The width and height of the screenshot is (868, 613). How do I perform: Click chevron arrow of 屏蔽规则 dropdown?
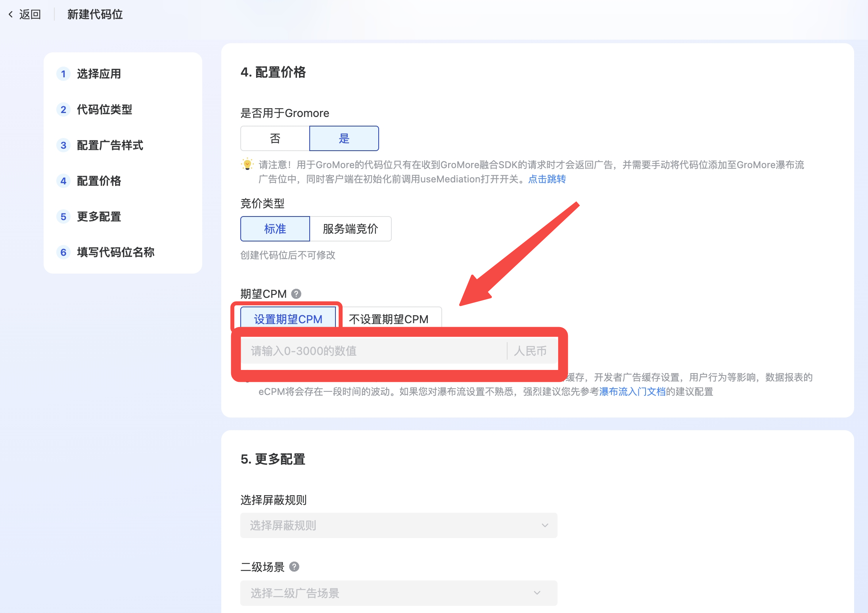point(545,525)
